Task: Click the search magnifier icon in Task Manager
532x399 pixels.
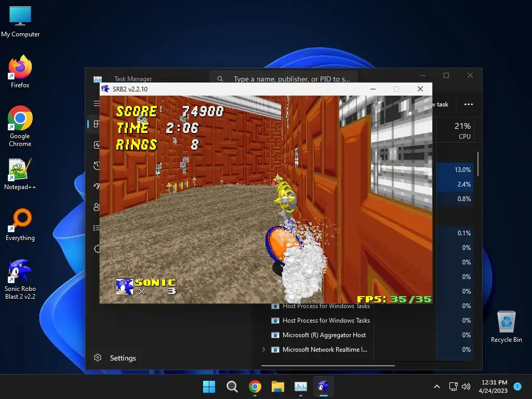Action: (x=220, y=79)
